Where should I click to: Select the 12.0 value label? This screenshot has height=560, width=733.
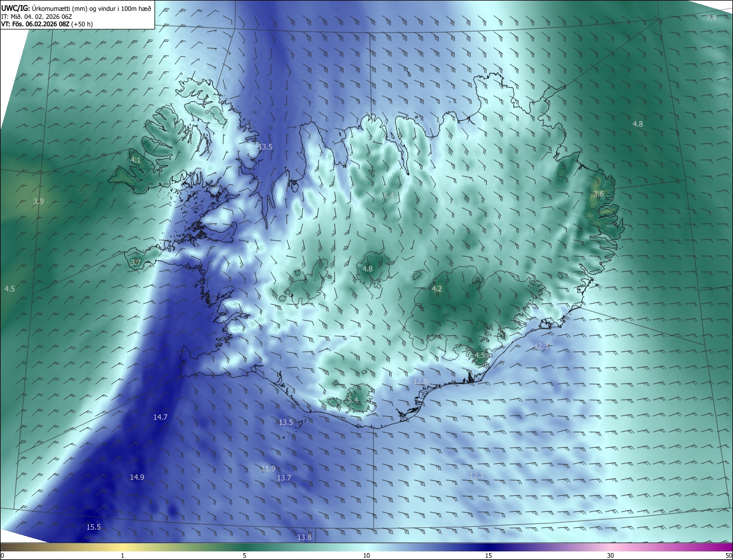tap(421, 381)
